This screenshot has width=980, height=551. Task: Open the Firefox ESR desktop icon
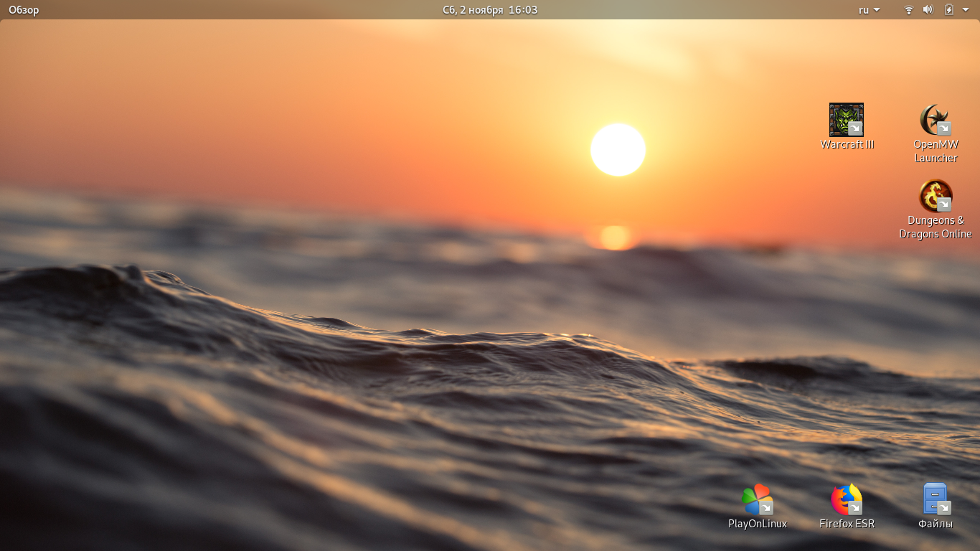847,499
